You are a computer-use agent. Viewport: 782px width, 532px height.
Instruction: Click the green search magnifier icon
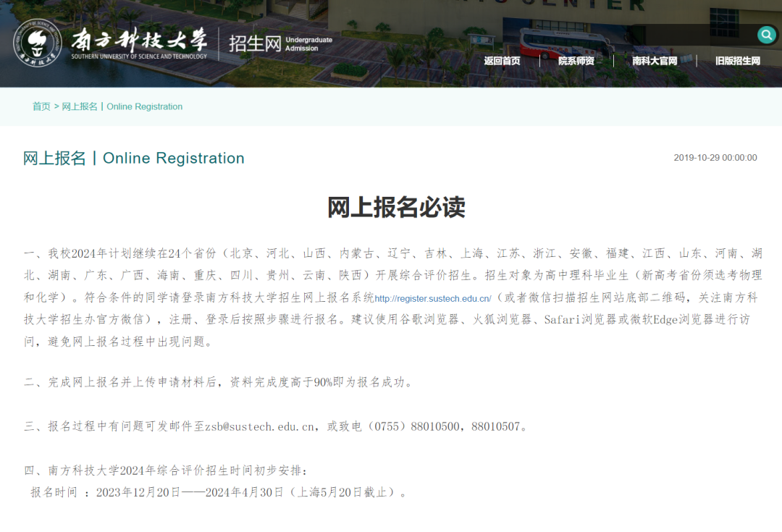click(x=767, y=35)
